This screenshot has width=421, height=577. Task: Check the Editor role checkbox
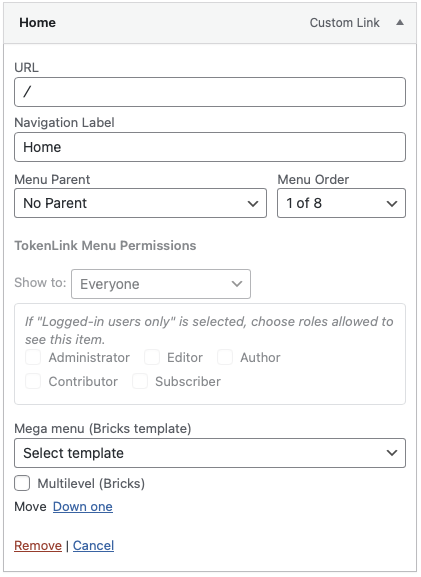click(152, 357)
